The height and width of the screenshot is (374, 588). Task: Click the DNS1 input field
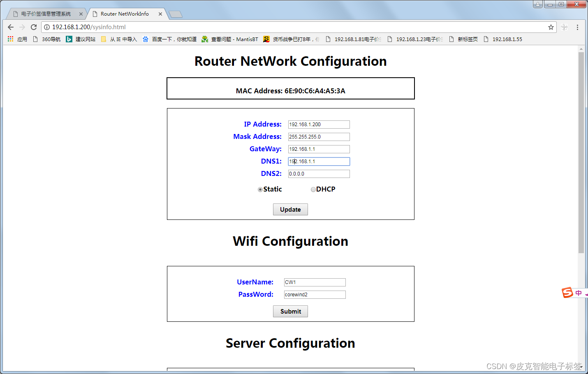[319, 162]
